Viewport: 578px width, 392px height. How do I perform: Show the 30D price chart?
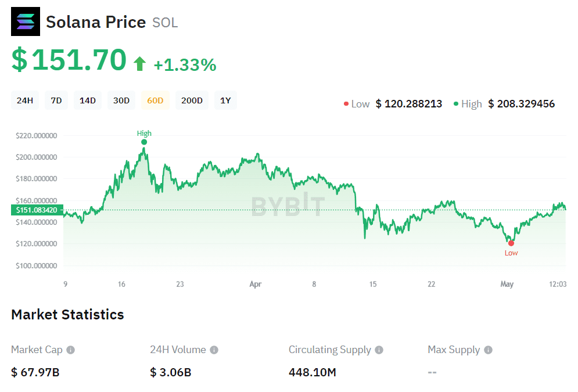pyautogui.click(x=121, y=100)
